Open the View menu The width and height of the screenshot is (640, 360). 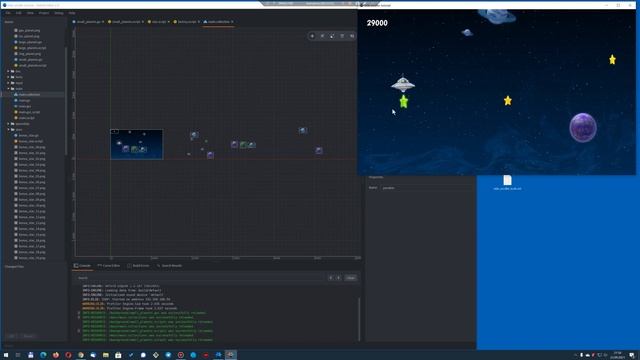(x=30, y=13)
